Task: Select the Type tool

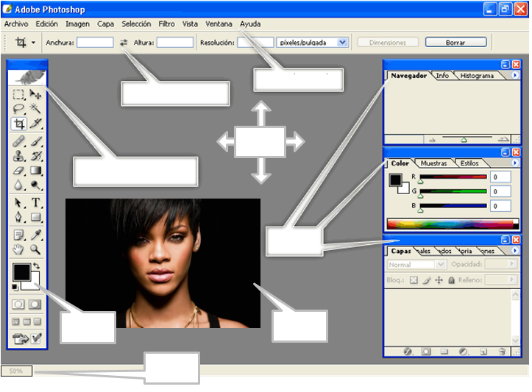Action: (35, 202)
